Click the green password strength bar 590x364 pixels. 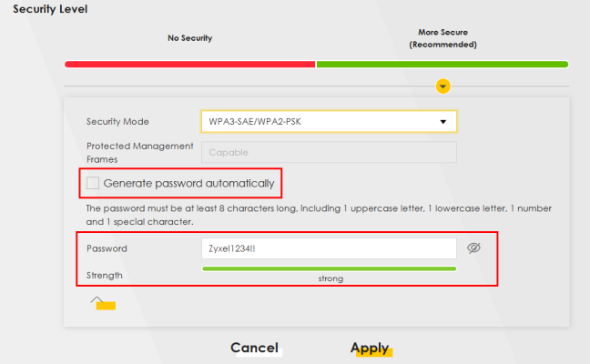(x=328, y=268)
